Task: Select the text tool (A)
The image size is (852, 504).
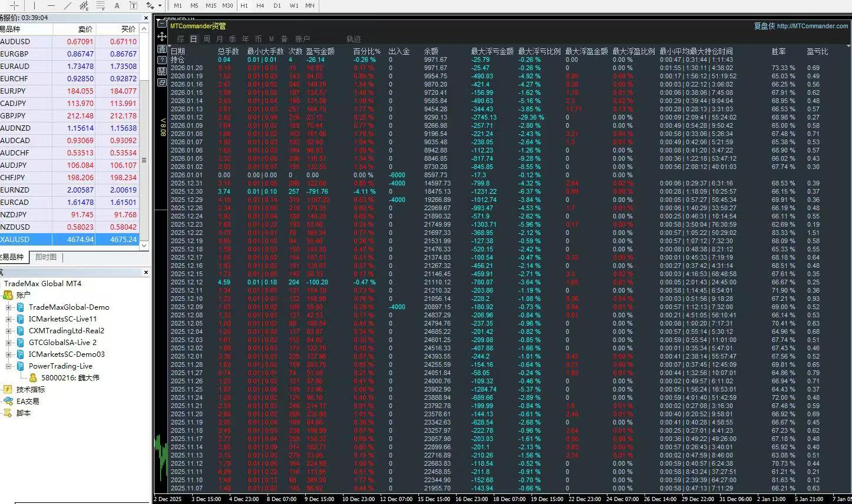Action: coord(117,5)
